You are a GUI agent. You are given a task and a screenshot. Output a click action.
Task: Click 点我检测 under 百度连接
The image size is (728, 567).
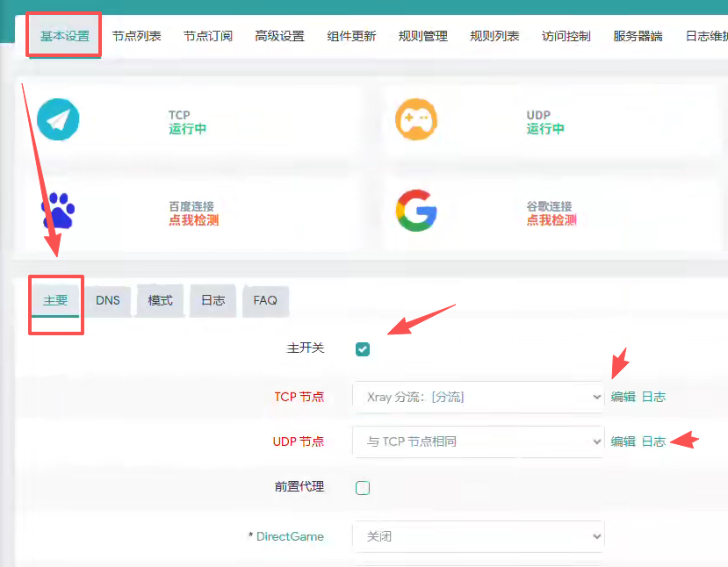tap(193, 220)
